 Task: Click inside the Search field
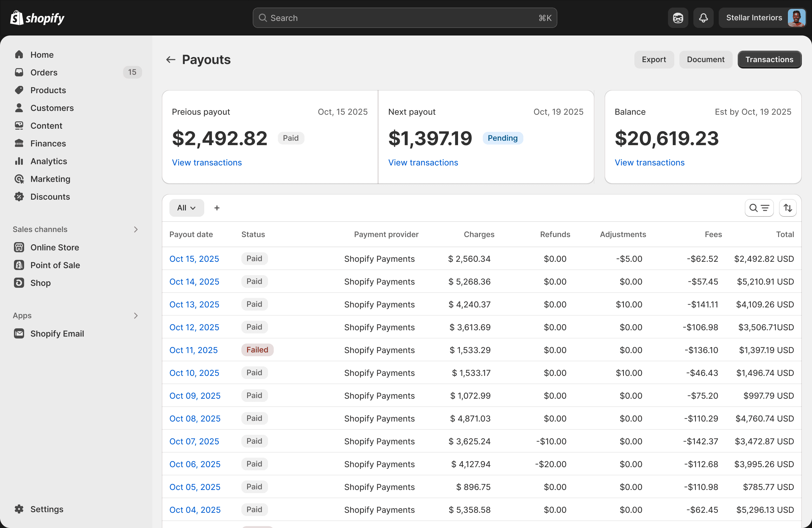tap(405, 18)
